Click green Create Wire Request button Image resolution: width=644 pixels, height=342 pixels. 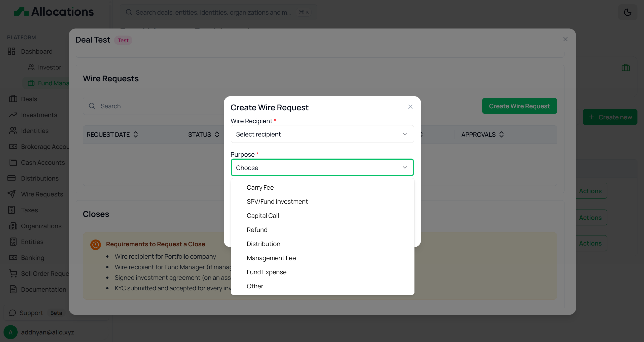(519, 106)
